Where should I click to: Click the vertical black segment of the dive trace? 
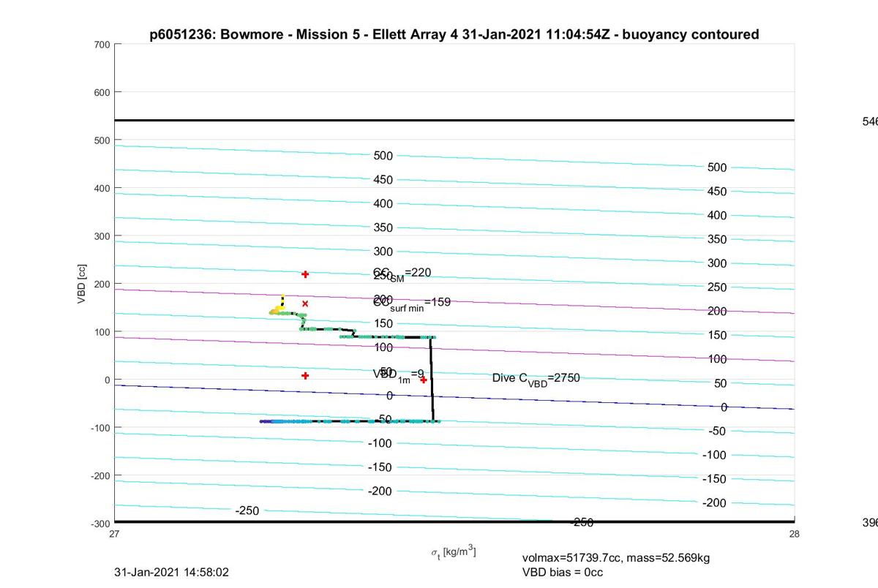click(432, 379)
